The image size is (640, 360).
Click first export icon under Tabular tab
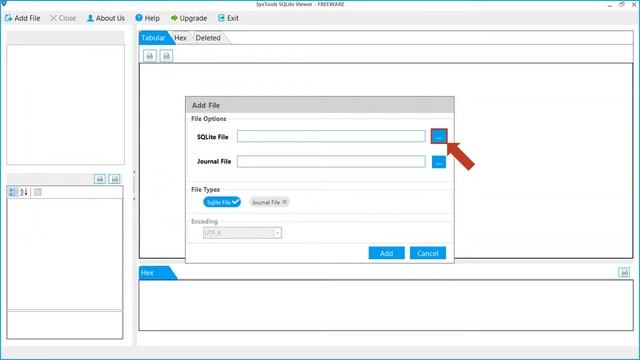[x=150, y=56]
